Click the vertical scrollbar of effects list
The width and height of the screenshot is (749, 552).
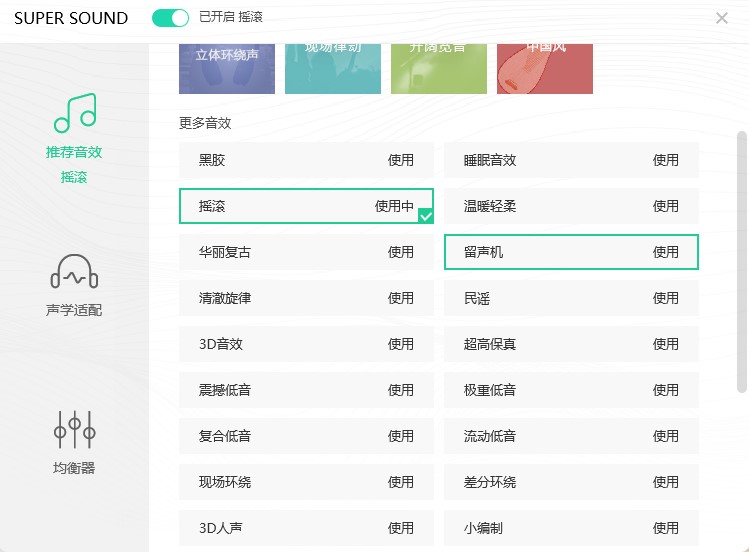741,260
